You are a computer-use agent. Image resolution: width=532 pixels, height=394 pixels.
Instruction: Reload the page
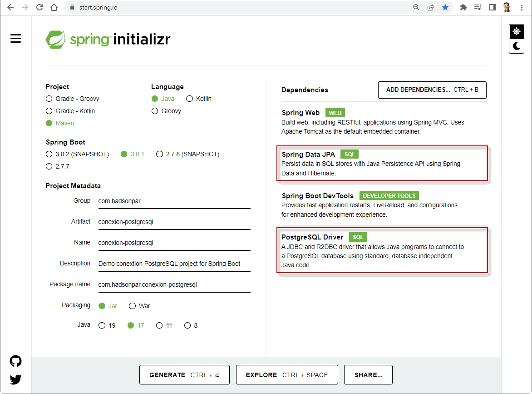tap(39, 7)
